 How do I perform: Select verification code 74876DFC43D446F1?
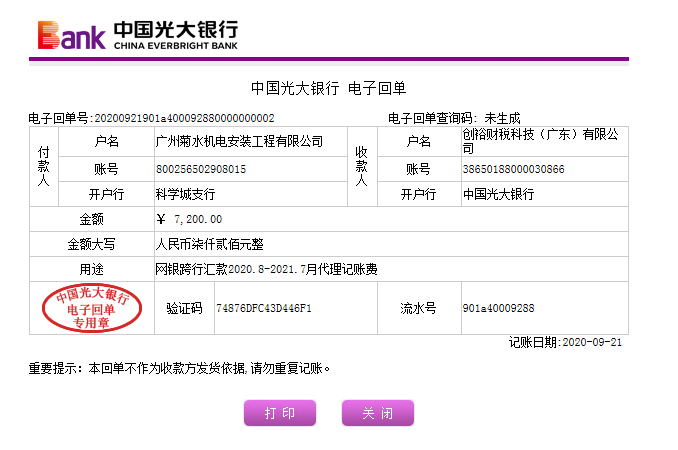263,308
